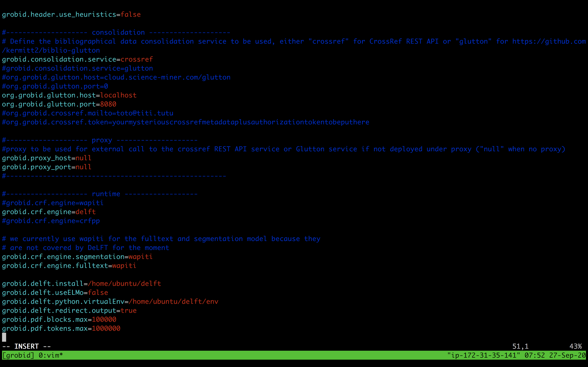
Task: Click the wapiti segmentation engine value
Action: [x=140, y=256]
